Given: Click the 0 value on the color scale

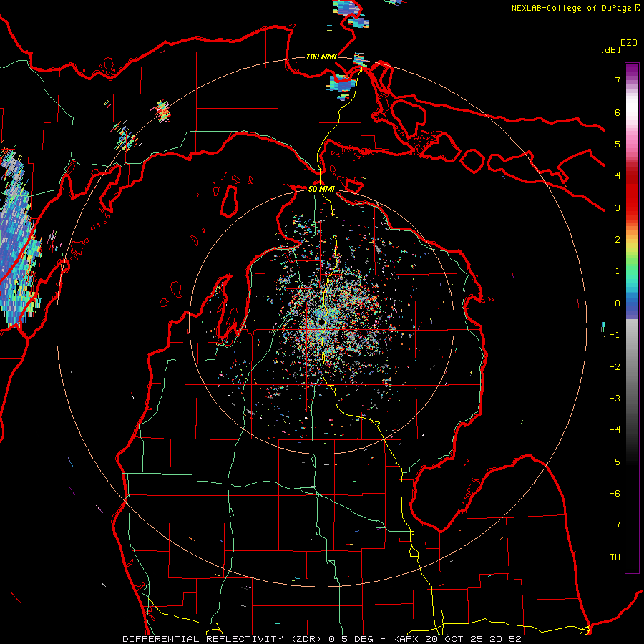Looking at the screenshot, I should pos(618,303).
